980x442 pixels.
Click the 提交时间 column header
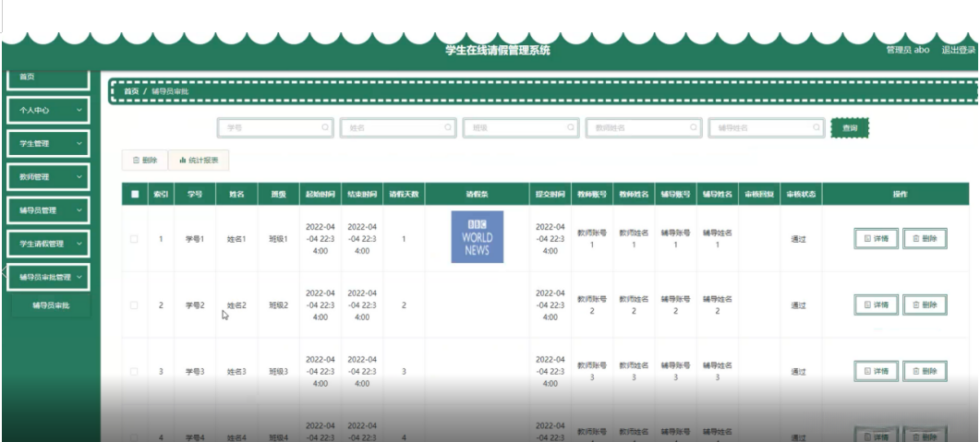tap(550, 194)
